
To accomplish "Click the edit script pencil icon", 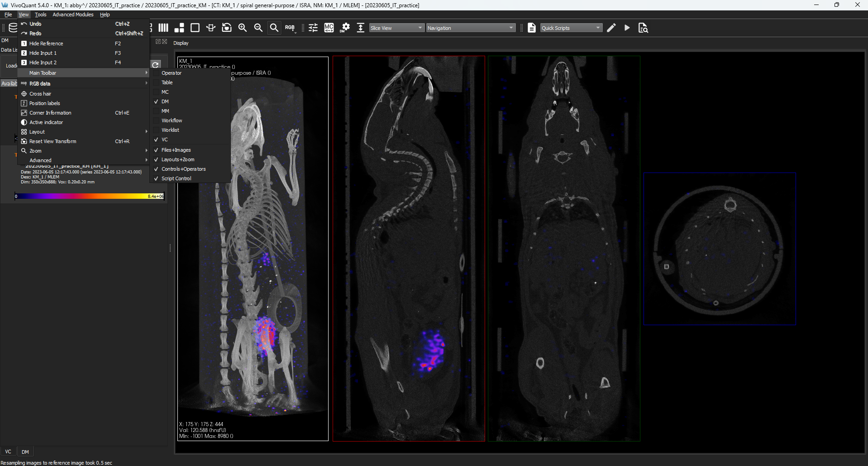I will pyautogui.click(x=611, y=28).
